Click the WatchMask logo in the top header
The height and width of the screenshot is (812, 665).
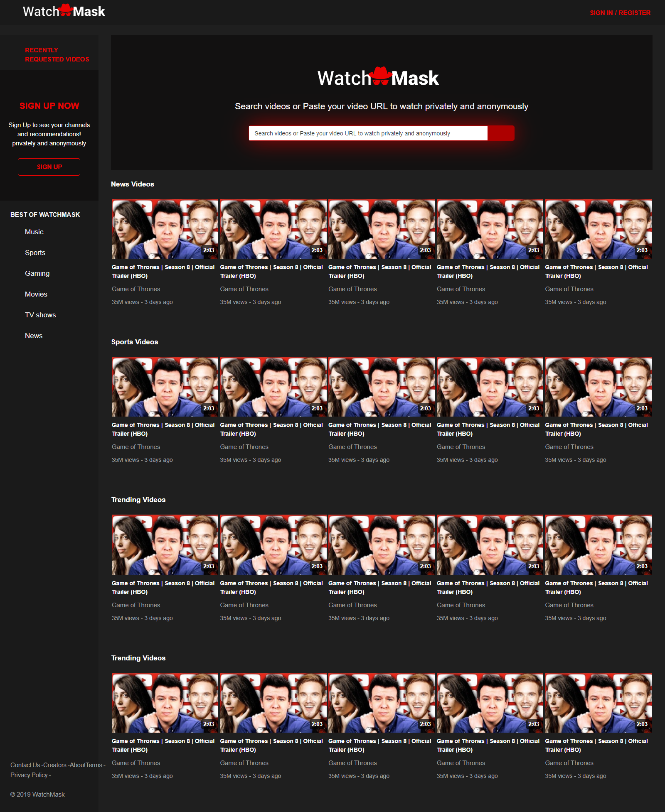64,11
